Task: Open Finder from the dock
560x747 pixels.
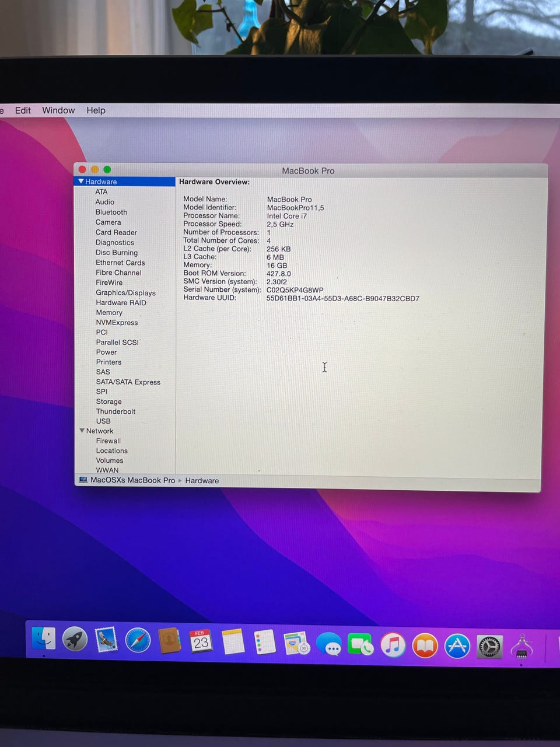Action: [44, 638]
